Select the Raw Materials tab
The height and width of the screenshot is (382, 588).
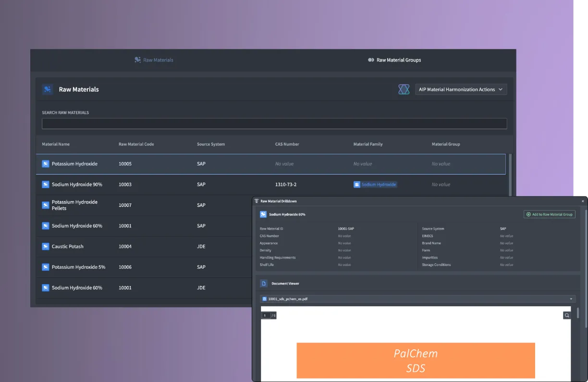(x=154, y=60)
